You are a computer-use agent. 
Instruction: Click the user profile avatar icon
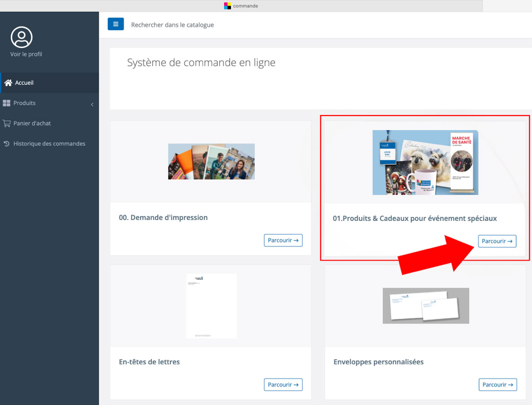pyautogui.click(x=22, y=37)
